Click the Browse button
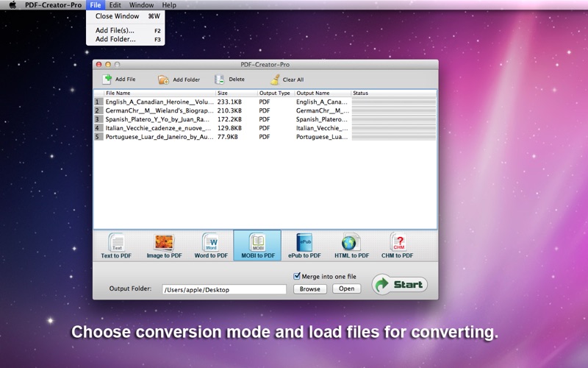The image size is (588, 368). (x=309, y=289)
